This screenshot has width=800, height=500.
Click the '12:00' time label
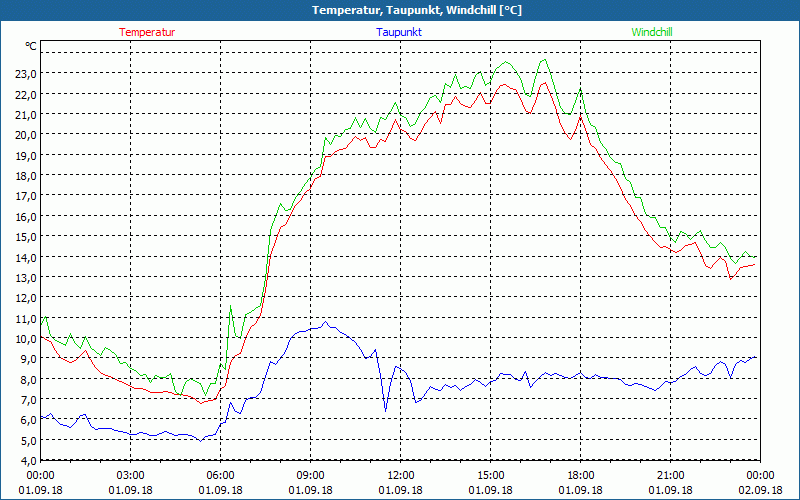coord(401,476)
